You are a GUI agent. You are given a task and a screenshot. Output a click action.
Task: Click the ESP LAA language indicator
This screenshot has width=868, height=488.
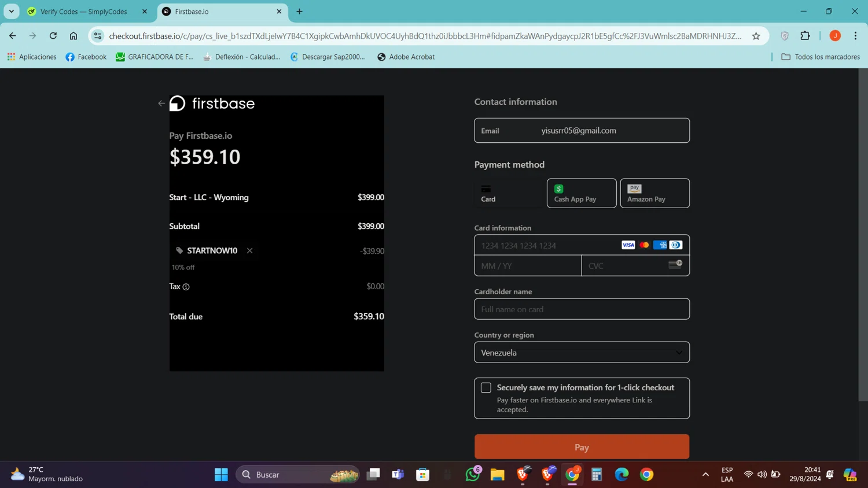(x=727, y=475)
